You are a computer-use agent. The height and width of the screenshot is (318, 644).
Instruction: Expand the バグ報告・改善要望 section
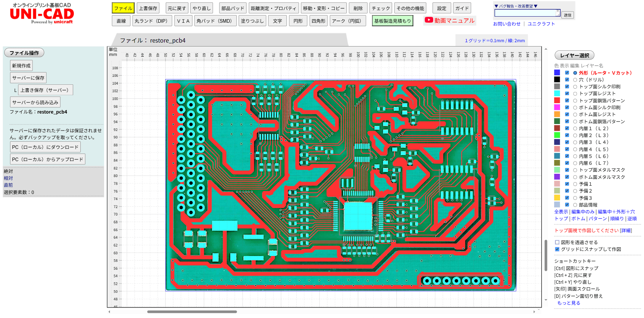pos(516,6)
